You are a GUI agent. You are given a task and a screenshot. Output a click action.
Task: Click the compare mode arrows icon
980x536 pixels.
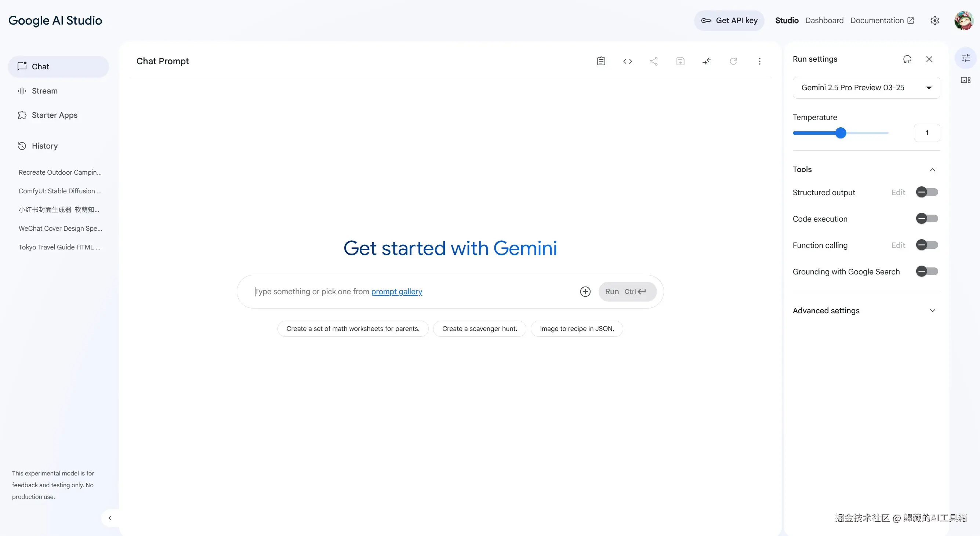(707, 61)
